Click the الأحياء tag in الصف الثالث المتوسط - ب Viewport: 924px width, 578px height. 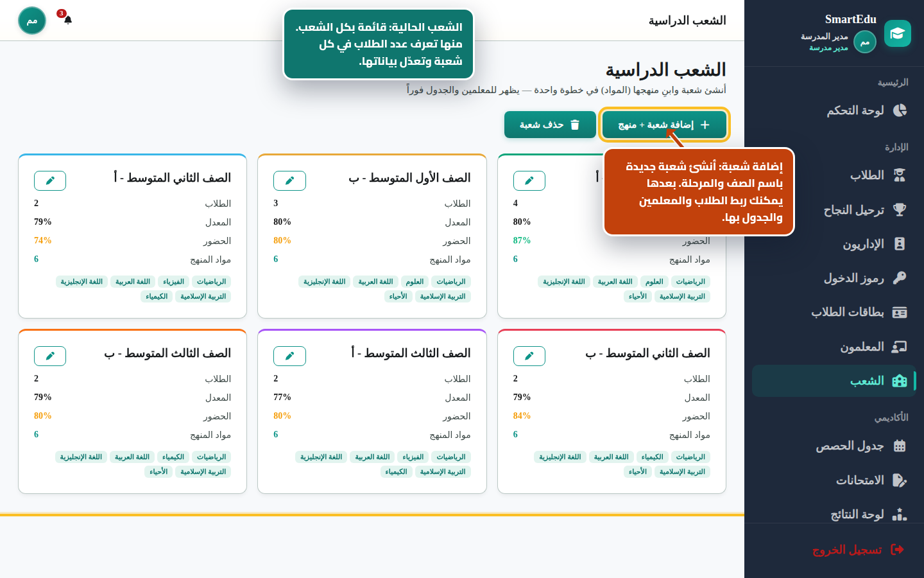(158, 471)
